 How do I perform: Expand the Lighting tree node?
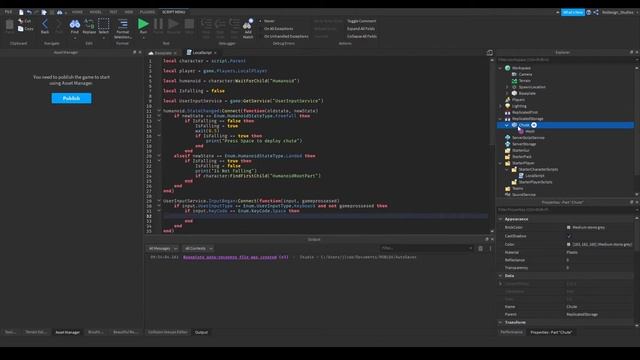(500, 106)
